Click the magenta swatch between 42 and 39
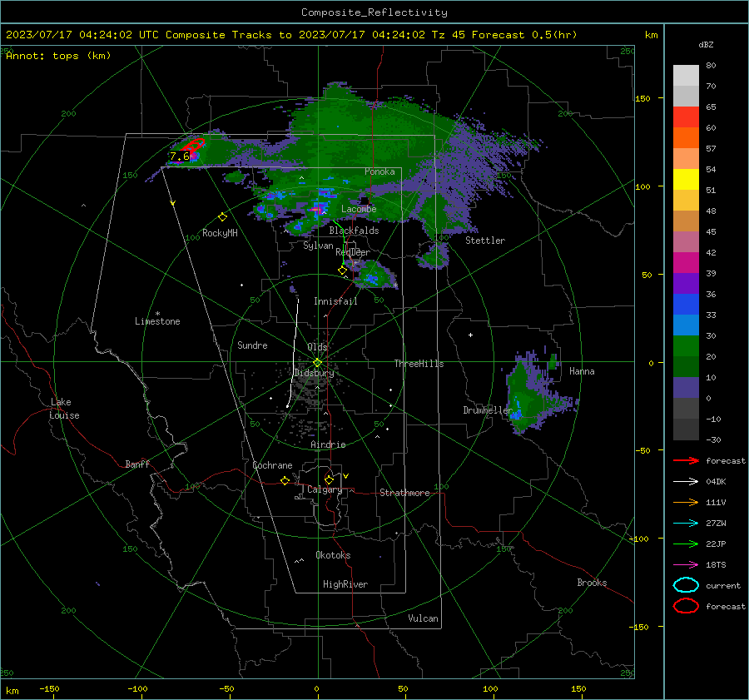The width and height of the screenshot is (749, 700). [686, 263]
